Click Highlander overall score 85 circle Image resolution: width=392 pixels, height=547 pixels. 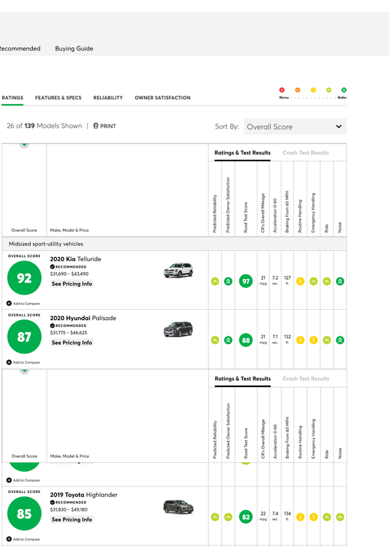pyautogui.click(x=25, y=514)
